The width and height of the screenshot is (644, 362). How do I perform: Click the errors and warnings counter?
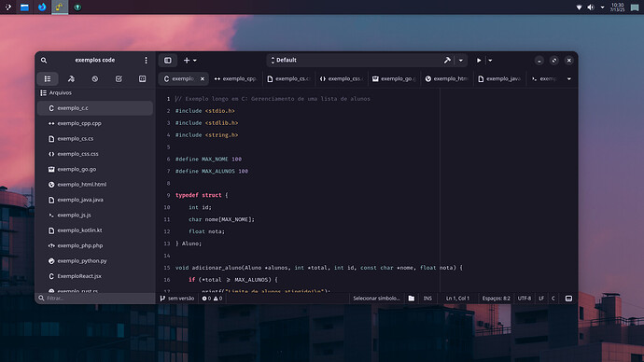tap(212, 299)
